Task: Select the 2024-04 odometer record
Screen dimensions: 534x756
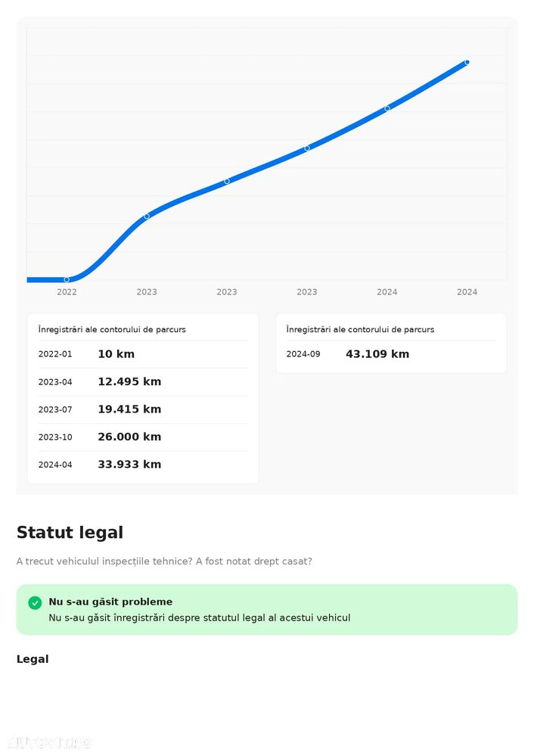Action: 55,465
